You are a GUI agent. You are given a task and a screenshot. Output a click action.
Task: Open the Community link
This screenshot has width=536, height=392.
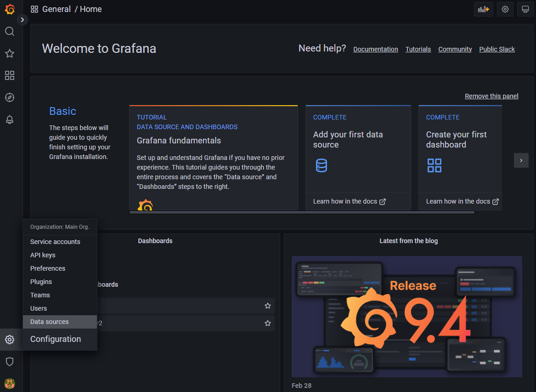click(455, 49)
